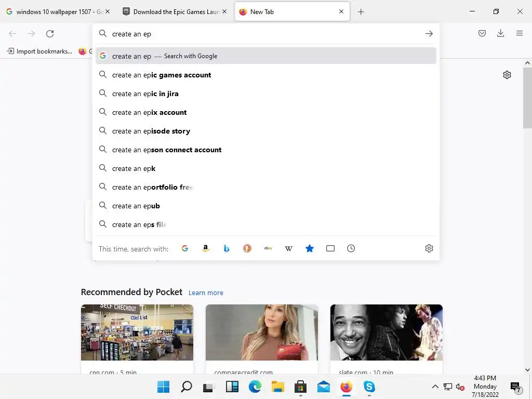Screen dimensions: 532x399
Task: Open the slate.com musicians article thumbnail
Action: pos(386,332)
